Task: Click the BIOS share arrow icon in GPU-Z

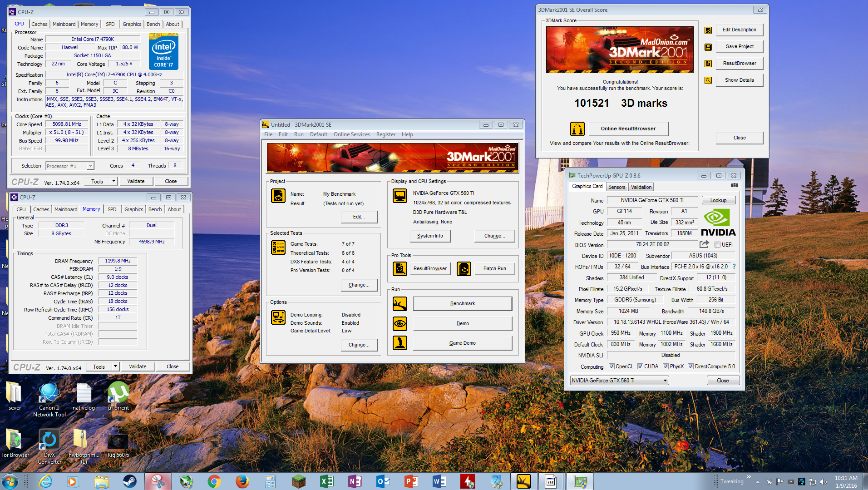Action: tap(704, 244)
